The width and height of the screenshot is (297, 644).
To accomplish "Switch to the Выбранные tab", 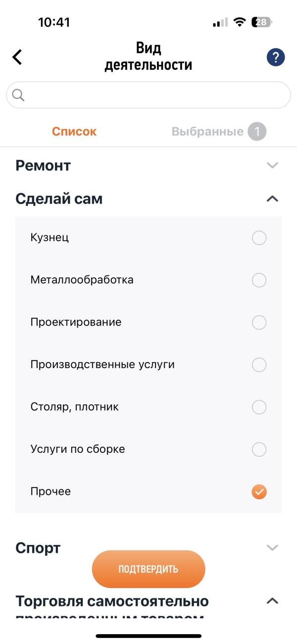I will (x=207, y=132).
